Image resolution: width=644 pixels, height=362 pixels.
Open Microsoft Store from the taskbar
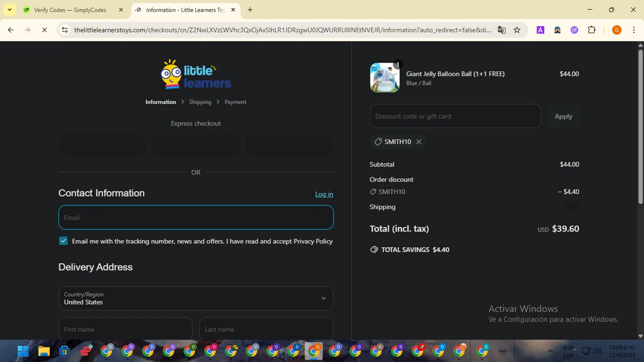click(64, 351)
